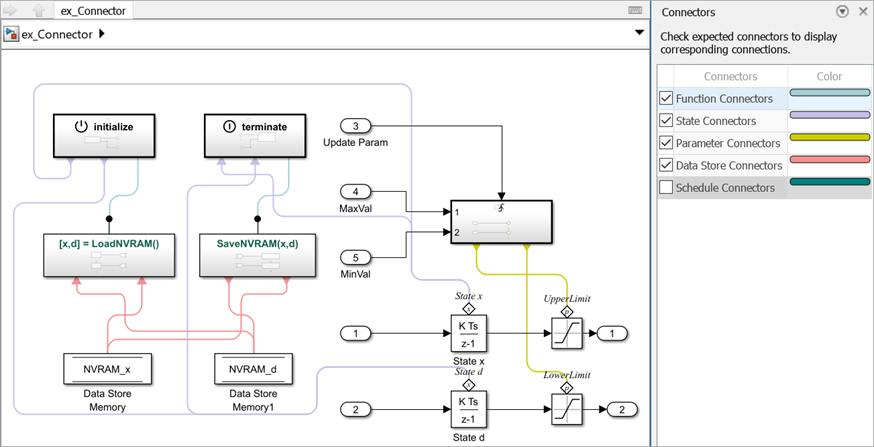
Task: Click the model icon beside the ex_Connector breadcrumb
Action: (x=12, y=34)
